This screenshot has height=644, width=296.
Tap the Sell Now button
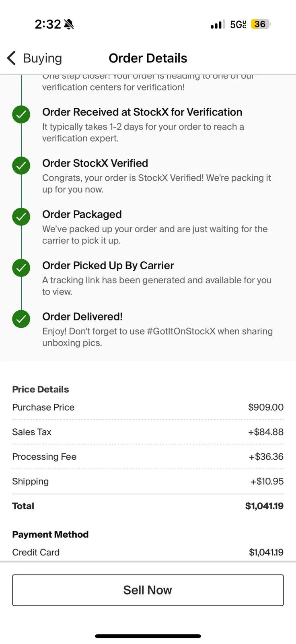point(148,590)
